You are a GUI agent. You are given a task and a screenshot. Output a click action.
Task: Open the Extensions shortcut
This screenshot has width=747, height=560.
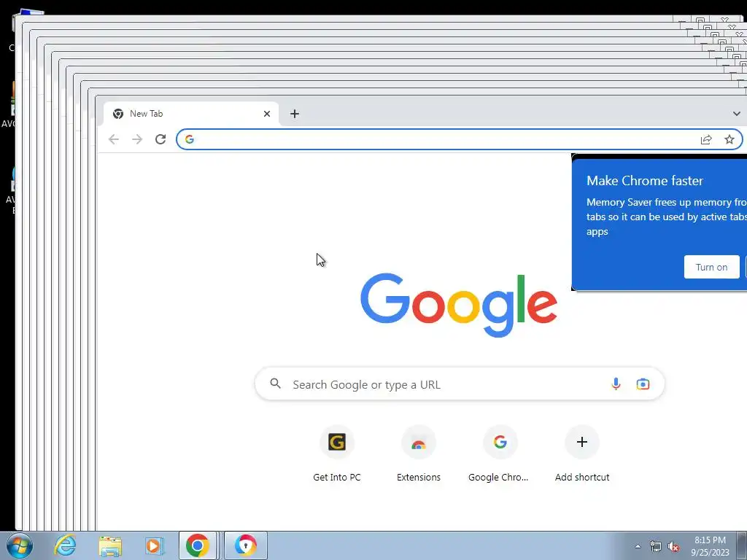pyautogui.click(x=418, y=454)
